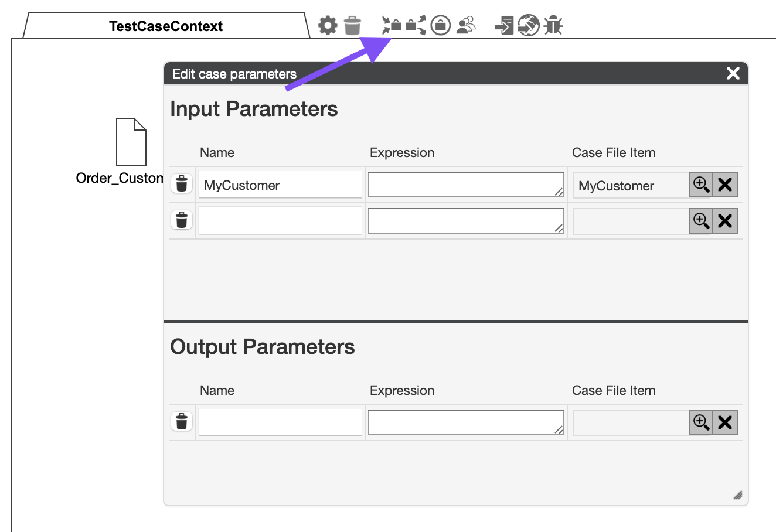Viewport: 776px width, 532px height.
Task: Open input parameters briefcase icon
Action: [x=392, y=26]
